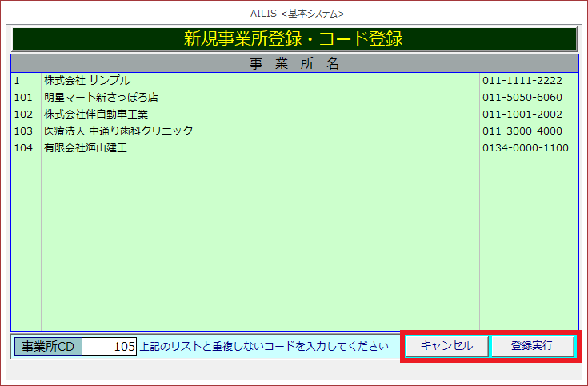Click phone number 011-1111-2222
This screenshot has height=386, width=588.
[x=522, y=81]
